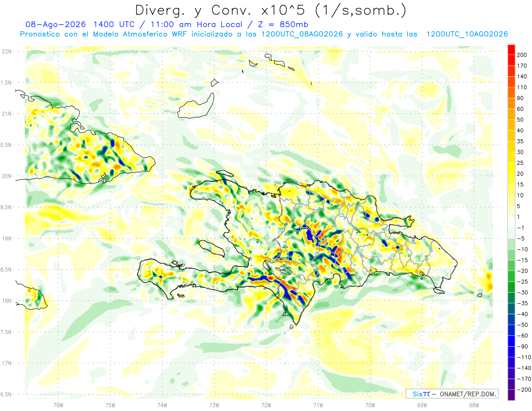Click the 'Pronóstico con el Modelo Atmosférico WRF' line
The height and width of the screenshot is (411, 532).
[264, 34]
